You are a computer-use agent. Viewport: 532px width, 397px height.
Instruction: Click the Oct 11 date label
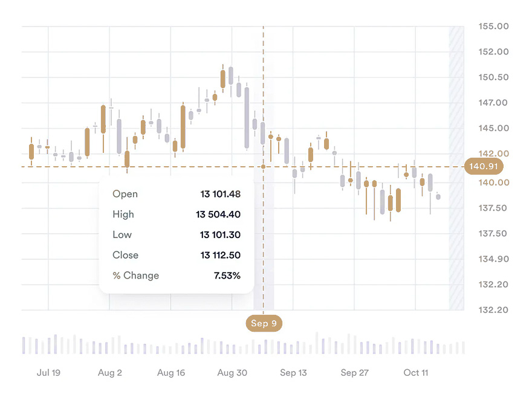point(416,373)
